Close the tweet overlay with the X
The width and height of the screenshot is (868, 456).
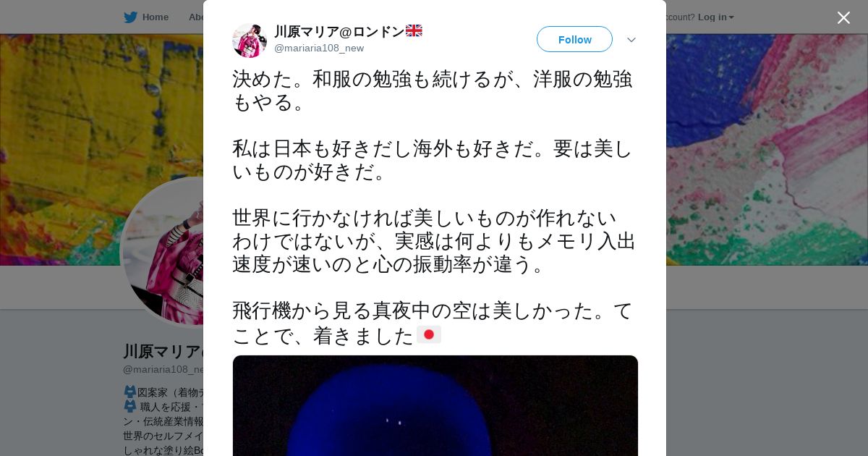pyautogui.click(x=843, y=17)
